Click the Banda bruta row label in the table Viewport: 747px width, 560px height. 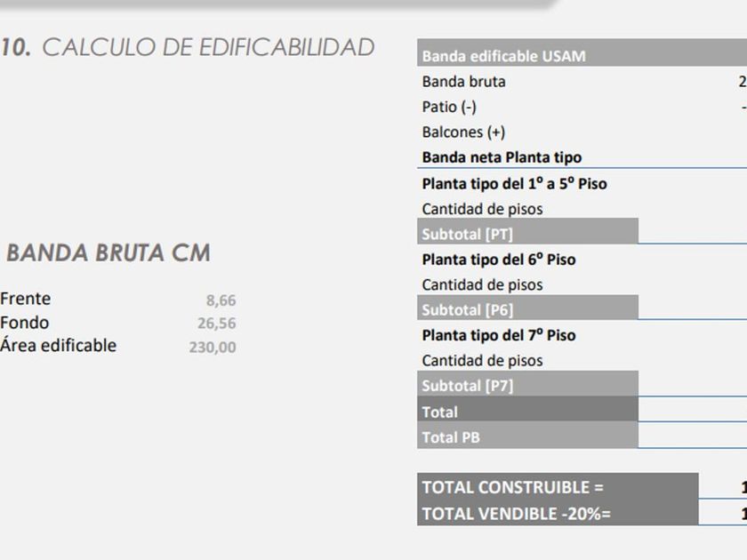tap(463, 82)
